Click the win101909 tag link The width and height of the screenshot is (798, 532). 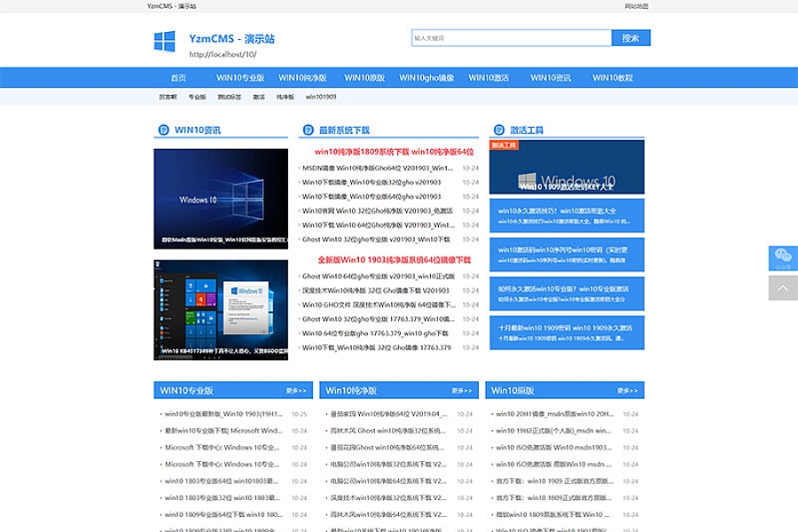pos(321,97)
